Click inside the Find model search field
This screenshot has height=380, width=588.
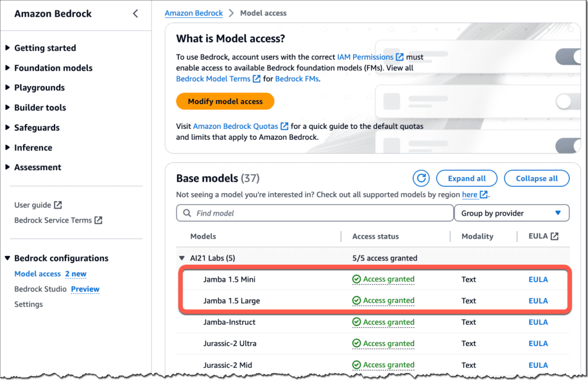(316, 213)
